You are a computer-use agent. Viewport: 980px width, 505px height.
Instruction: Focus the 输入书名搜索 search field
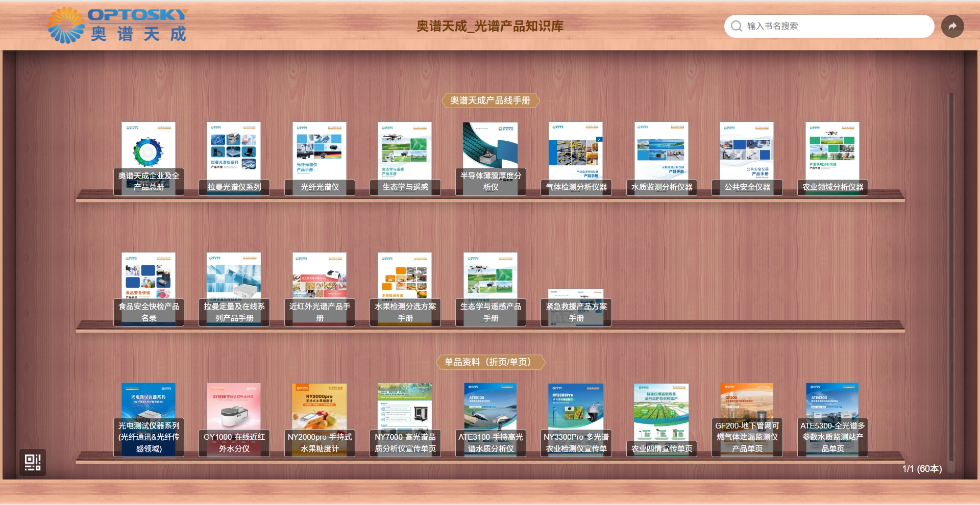(x=829, y=26)
